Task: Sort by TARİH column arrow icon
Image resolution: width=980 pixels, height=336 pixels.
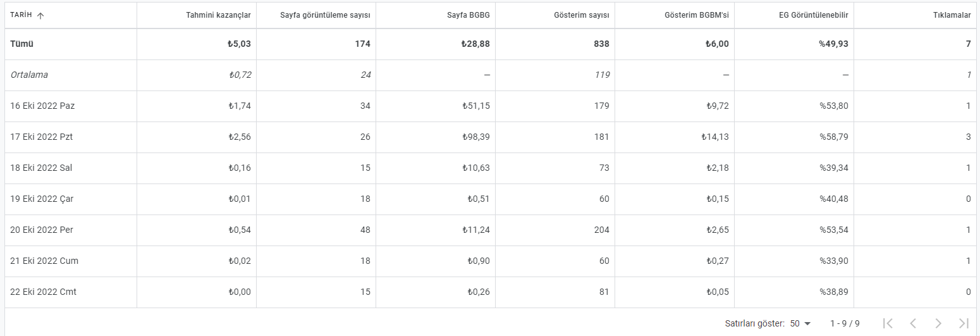Action: click(40, 16)
